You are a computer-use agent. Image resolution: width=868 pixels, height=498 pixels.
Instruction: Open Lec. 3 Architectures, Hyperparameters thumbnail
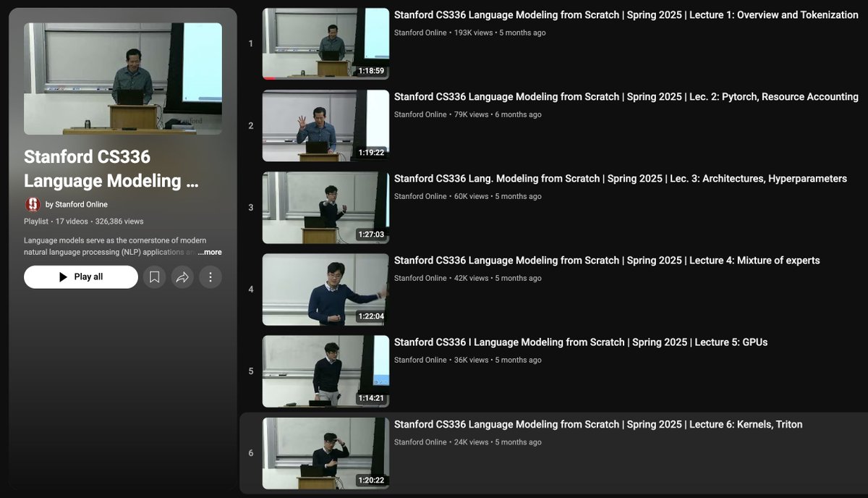pyautogui.click(x=325, y=207)
